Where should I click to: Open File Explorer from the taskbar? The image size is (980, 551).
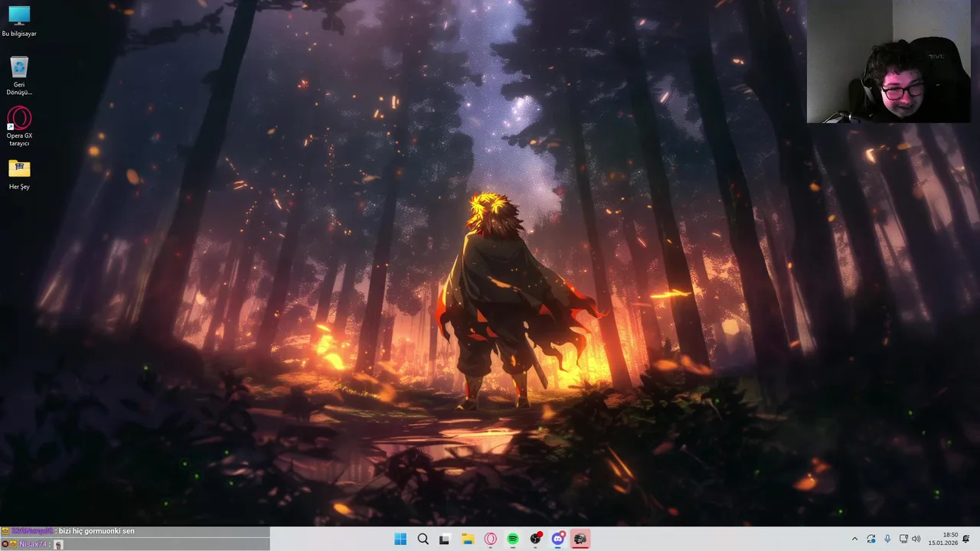(x=468, y=539)
